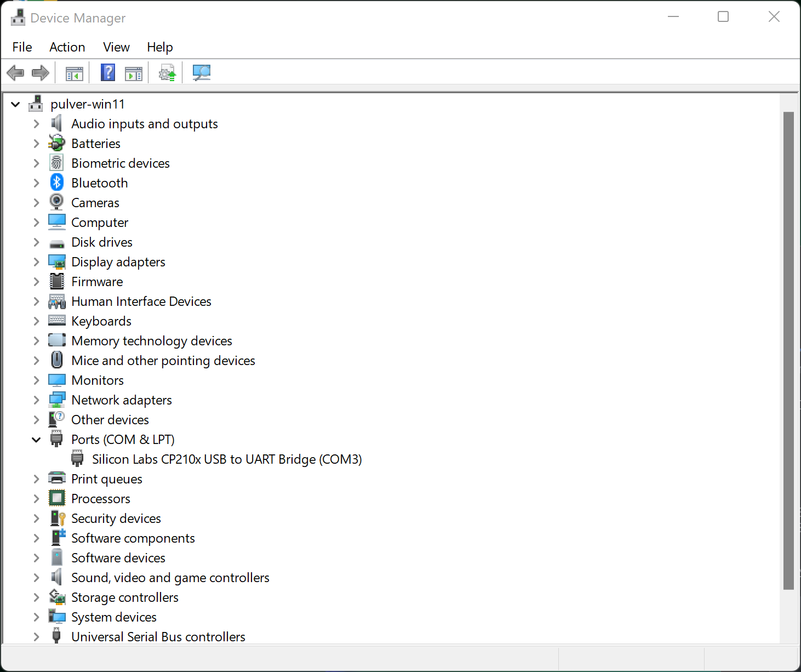Click the Back navigation arrow
This screenshot has height=672, width=801.
(x=15, y=72)
